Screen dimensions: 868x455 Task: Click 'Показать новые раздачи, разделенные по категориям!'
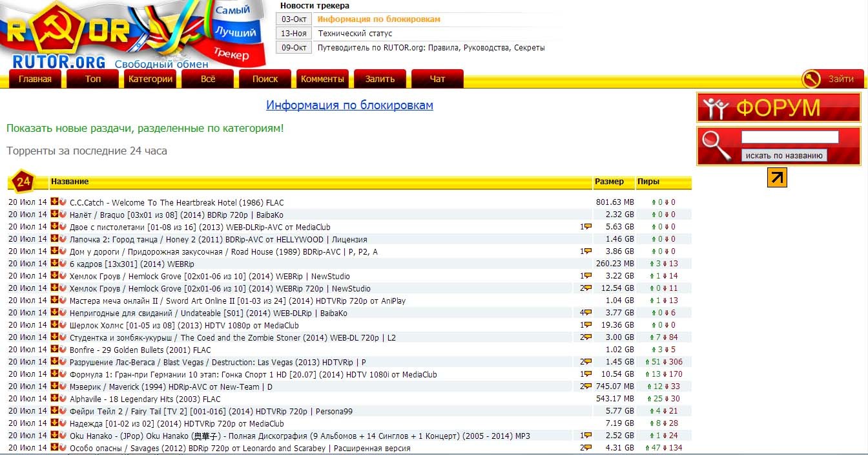tap(145, 129)
